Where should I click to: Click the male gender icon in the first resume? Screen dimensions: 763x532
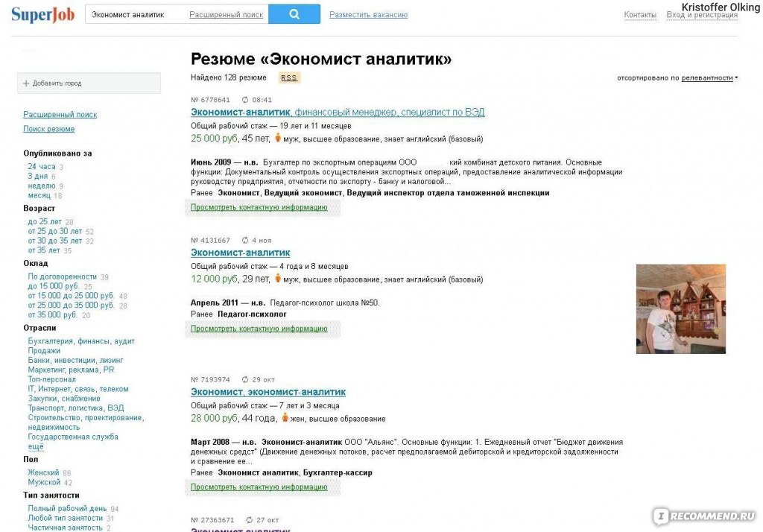click(x=277, y=138)
